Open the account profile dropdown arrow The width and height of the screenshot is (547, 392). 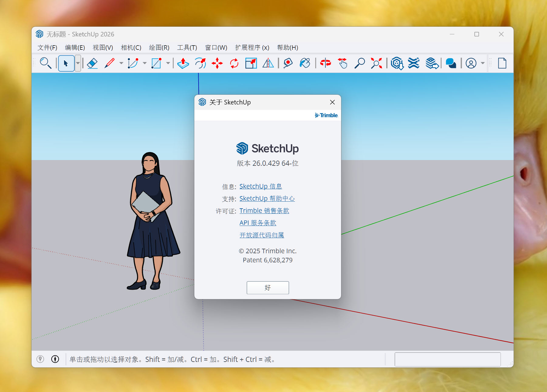(x=483, y=63)
